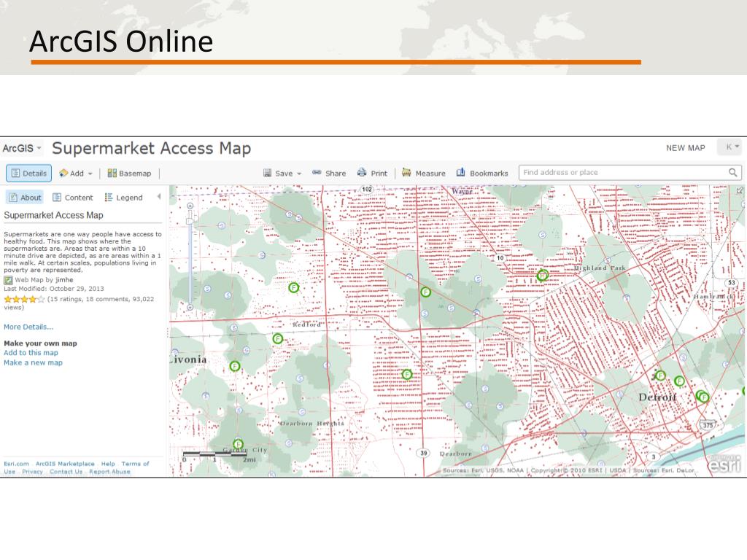Viewport: 747px width, 560px height.
Task: Click the Last Modified: October 29, 2013 text
Action: (x=54, y=289)
